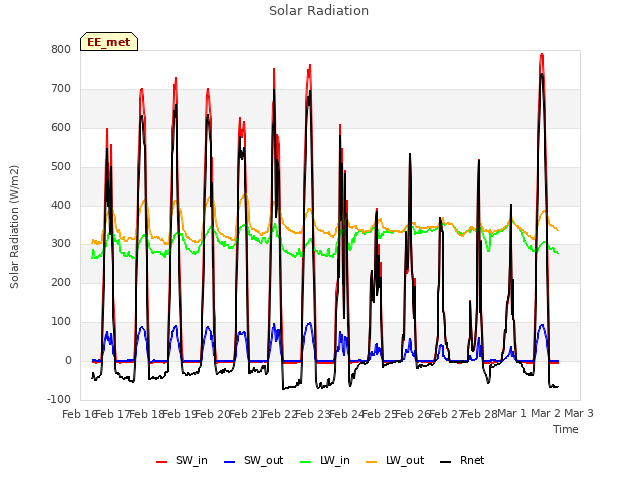Screen dimensions: 640x480
Task: Click the 400 y-axis tick label
Action: point(61,205)
